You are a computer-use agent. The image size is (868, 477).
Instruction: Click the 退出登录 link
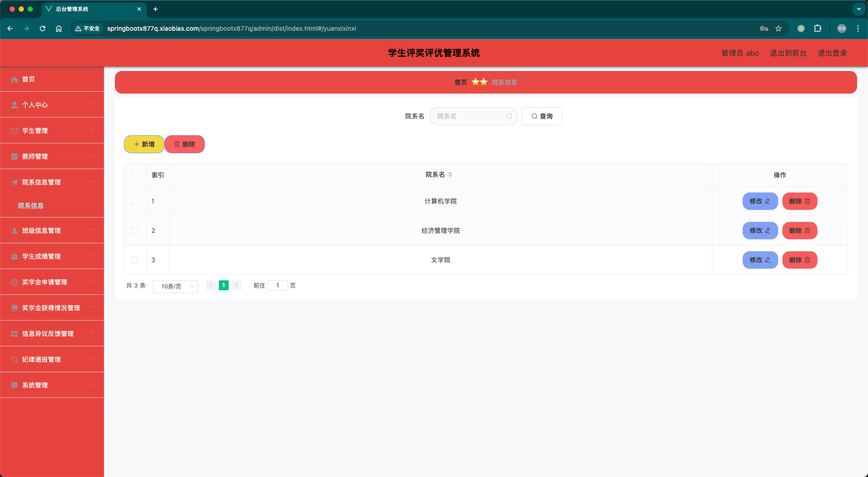832,53
